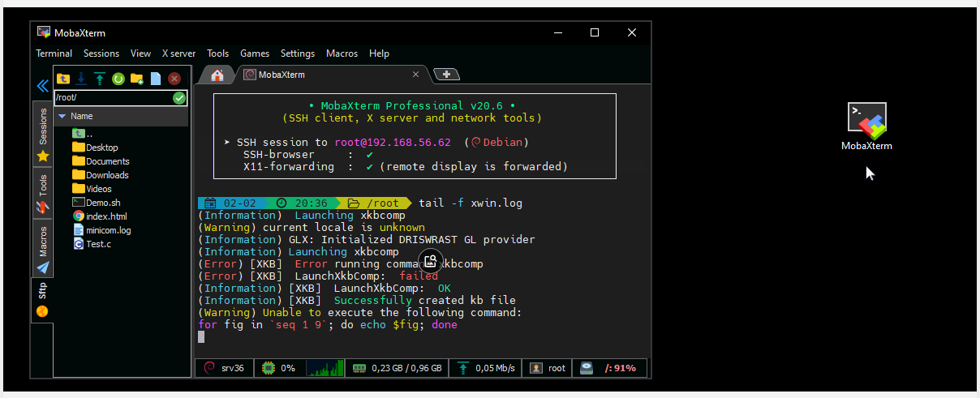This screenshot has height=398, width=980.
Task: Collapse the sidebar with double-chevron icon
Action: click(43, 85)
